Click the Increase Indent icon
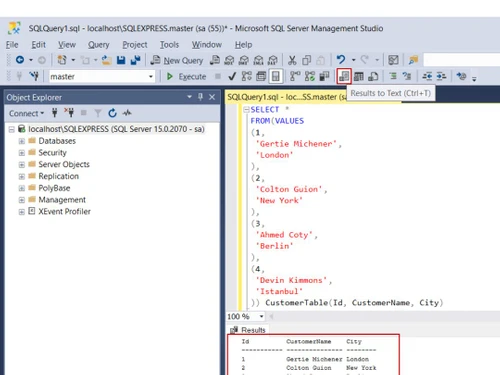500x375 pixels. [x=441, y=76]
